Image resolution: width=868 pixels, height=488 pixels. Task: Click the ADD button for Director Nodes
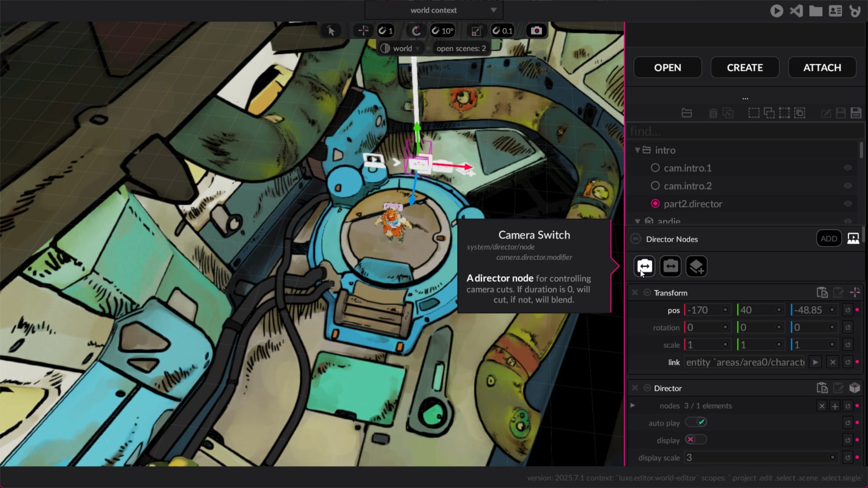[829, 239]
